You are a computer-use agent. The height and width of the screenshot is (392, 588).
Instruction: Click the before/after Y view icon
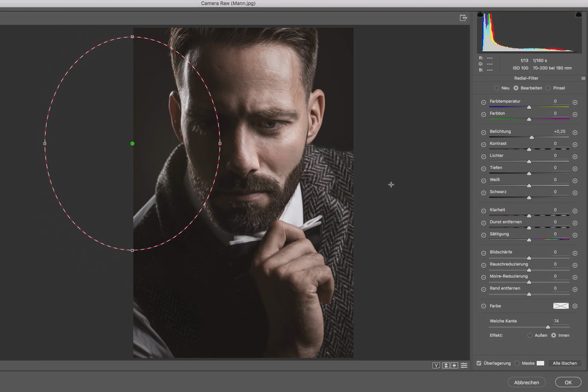436,365
